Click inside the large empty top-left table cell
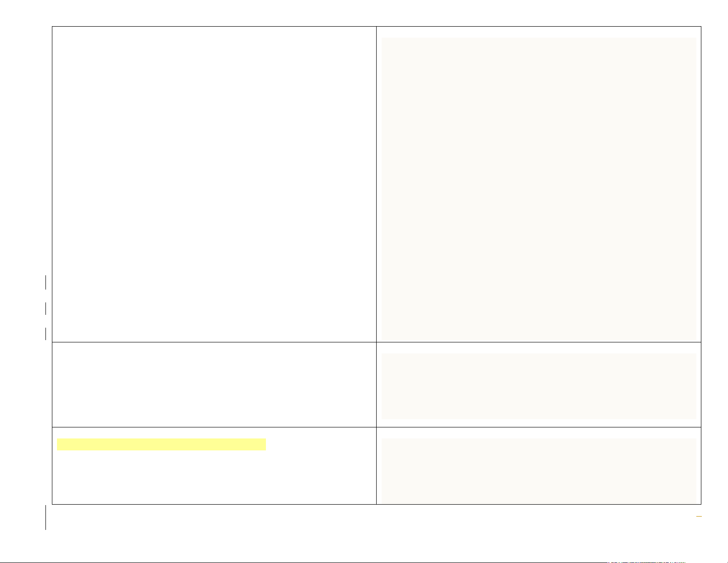728x563 pixels. pyautogui.click(x=214, y=184)
